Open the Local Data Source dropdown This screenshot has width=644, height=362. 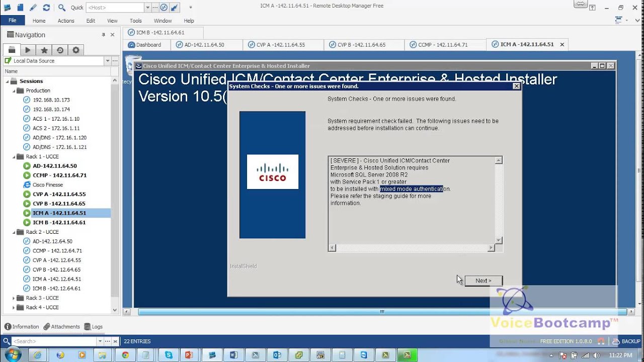(x=107, y=61)
